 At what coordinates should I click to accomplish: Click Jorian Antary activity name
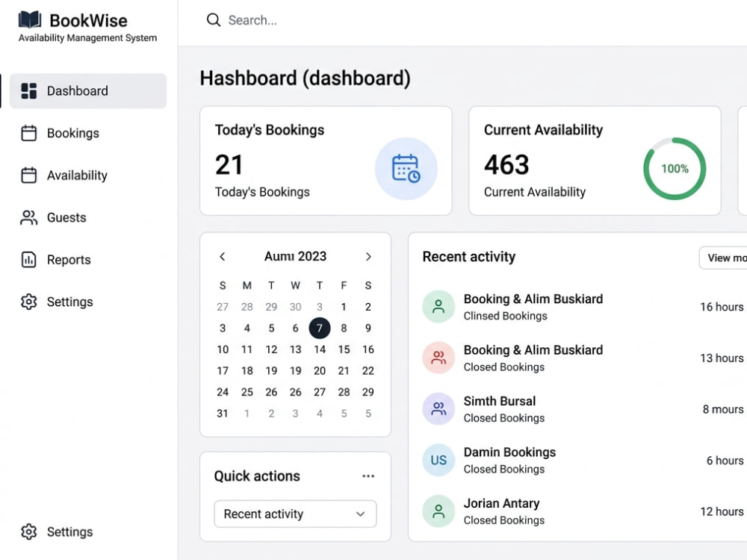pyautogui.click(x=502, y=503)
